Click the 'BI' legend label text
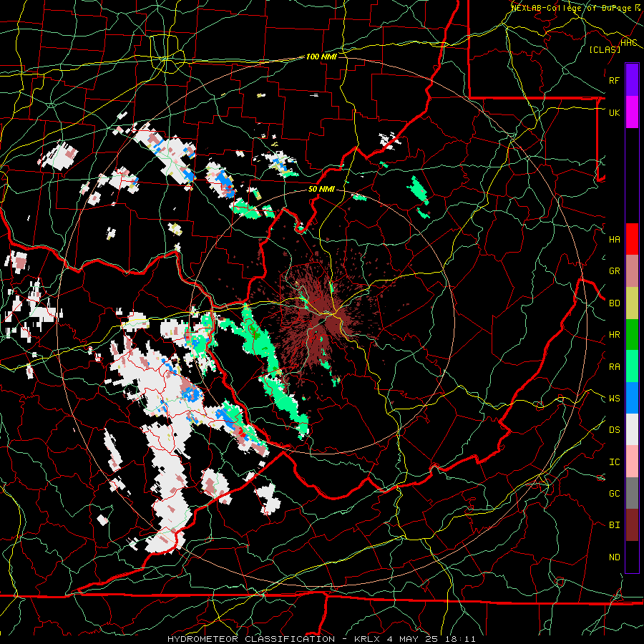 point(614,525)
